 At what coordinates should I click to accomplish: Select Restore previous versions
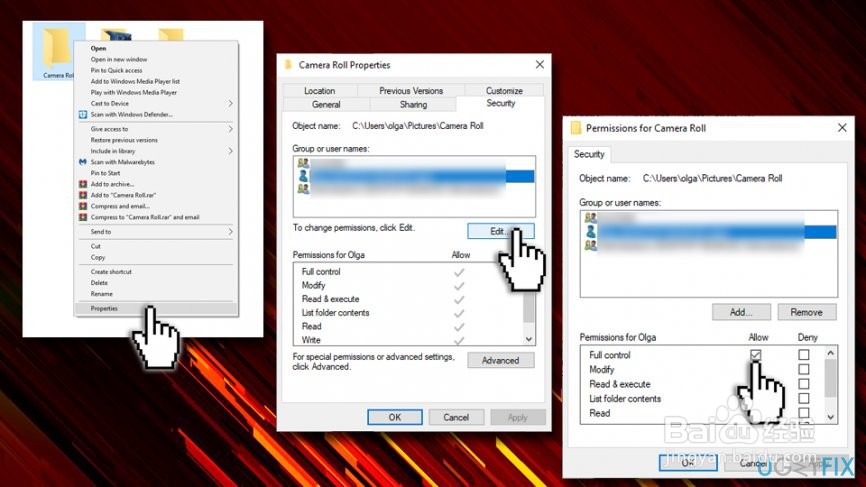(x=124, y=140)
